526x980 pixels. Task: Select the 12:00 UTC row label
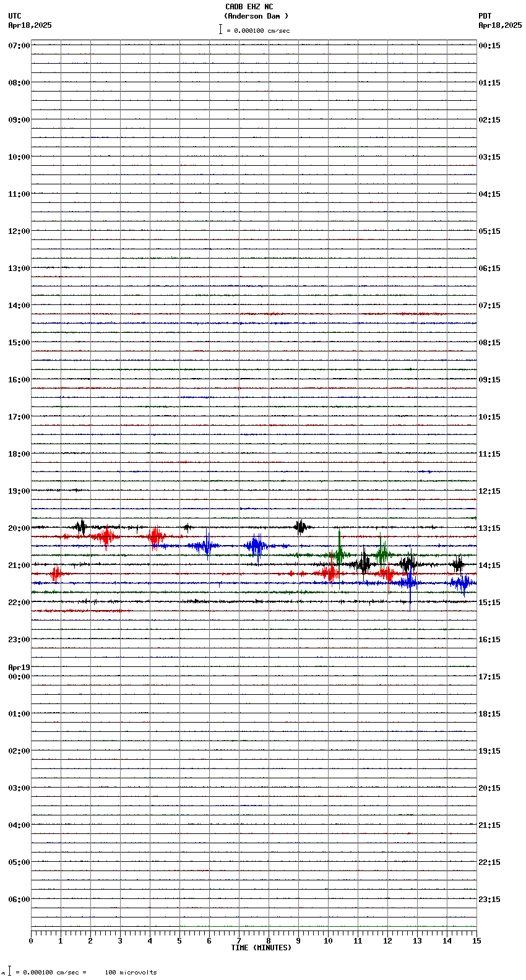point(19,231)
